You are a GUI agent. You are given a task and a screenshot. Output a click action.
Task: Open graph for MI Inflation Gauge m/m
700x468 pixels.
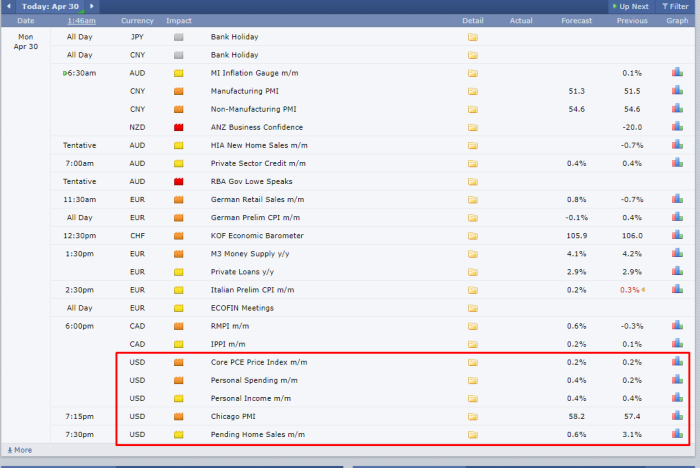[x=677, y=72]
